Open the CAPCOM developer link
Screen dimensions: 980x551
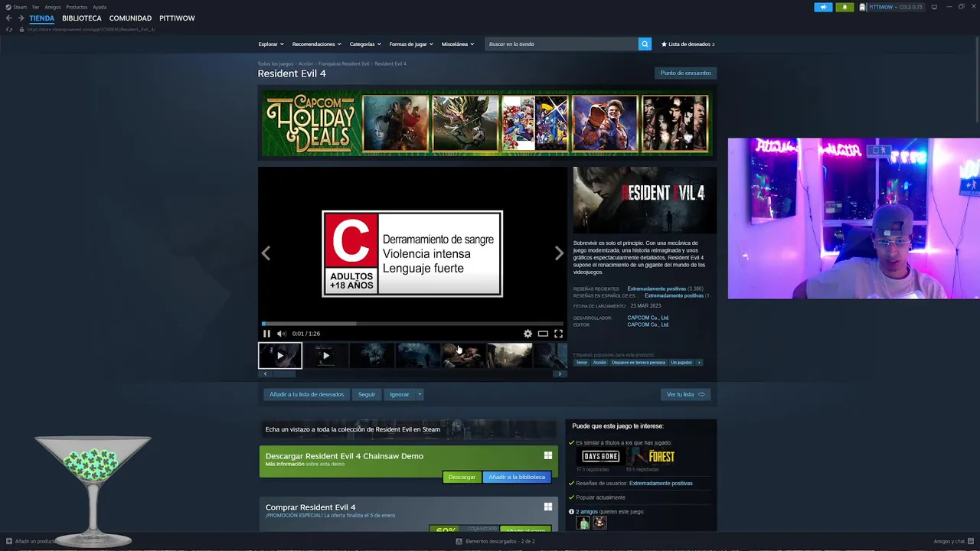[x=648, y=318]
